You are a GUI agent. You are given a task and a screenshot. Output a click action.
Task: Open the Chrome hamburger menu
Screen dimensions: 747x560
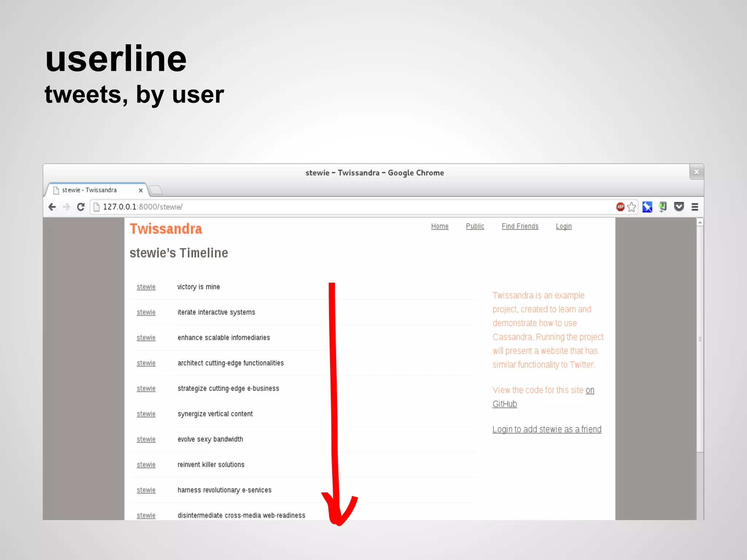click(x=695, y=207)
